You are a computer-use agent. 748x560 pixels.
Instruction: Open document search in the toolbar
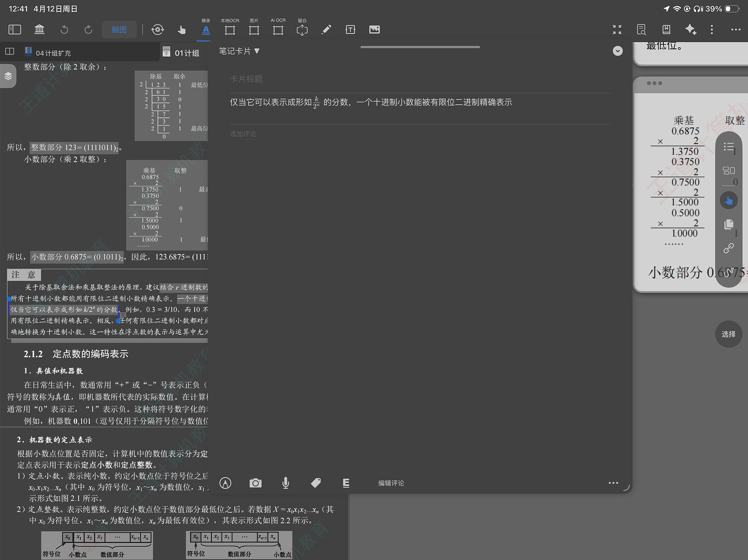642,30
